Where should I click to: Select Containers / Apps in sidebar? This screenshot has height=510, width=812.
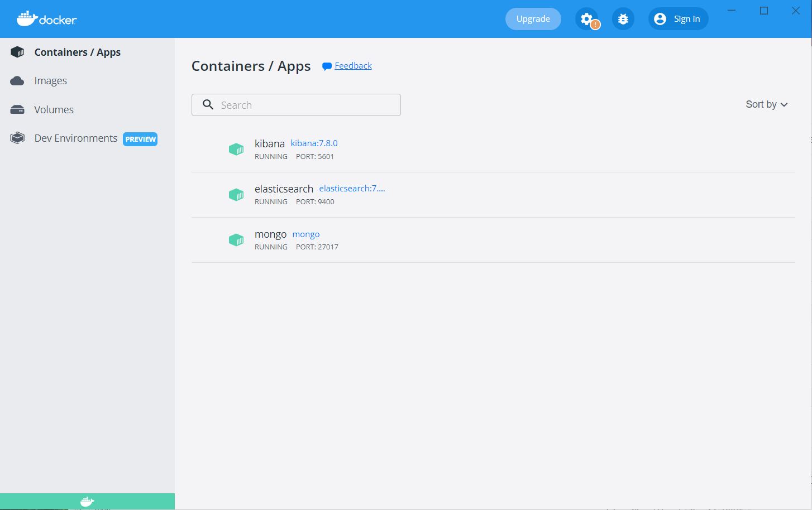coord(77,52)
